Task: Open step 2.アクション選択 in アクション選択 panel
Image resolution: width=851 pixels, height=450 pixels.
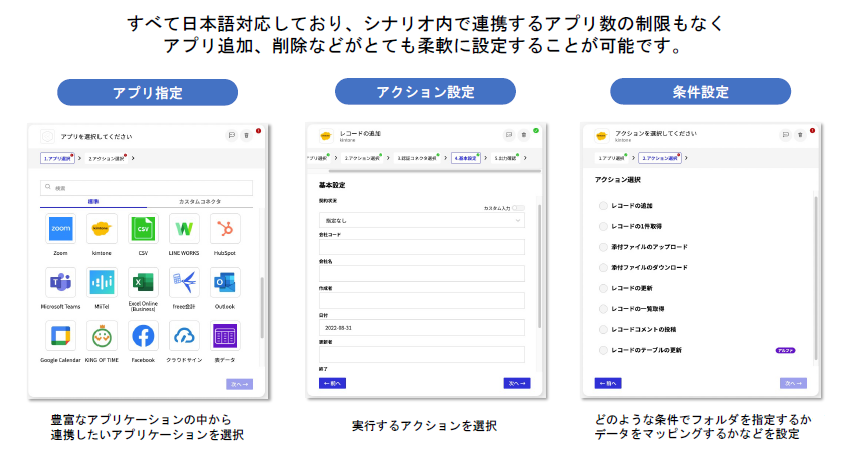Action: pos(659,158)
